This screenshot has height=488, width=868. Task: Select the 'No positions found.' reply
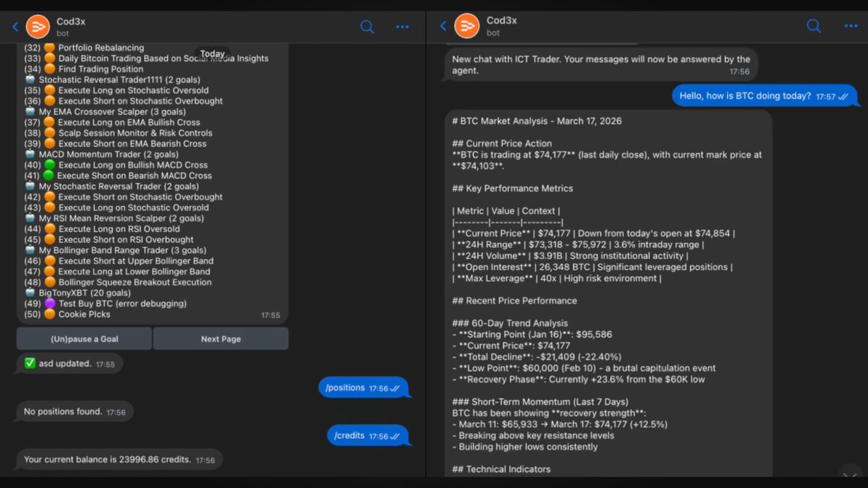click(75, 412)
